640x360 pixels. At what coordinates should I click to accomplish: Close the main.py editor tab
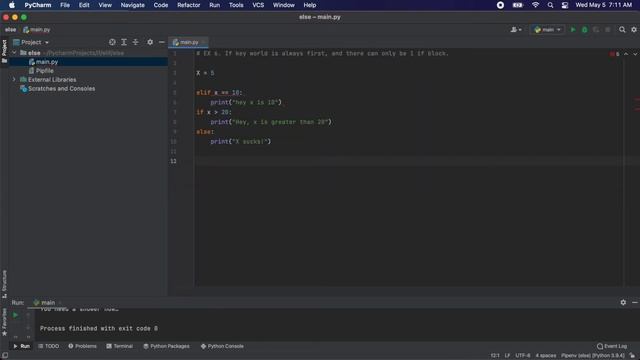[x=204, y=42]
